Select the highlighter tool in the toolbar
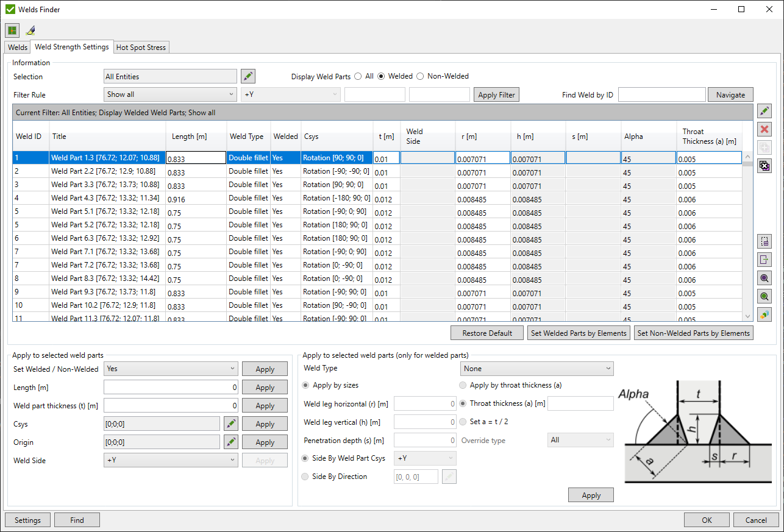 [x=30, y=30]
